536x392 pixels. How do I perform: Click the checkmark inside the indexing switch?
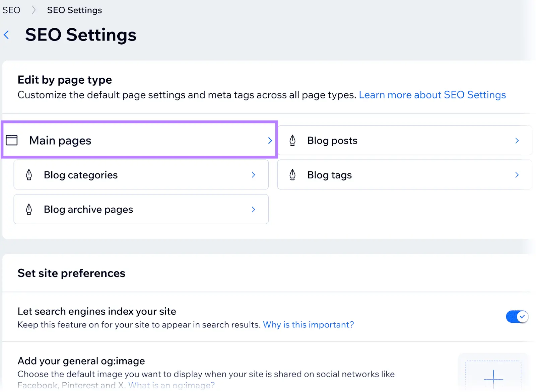[x=522, y=316]
